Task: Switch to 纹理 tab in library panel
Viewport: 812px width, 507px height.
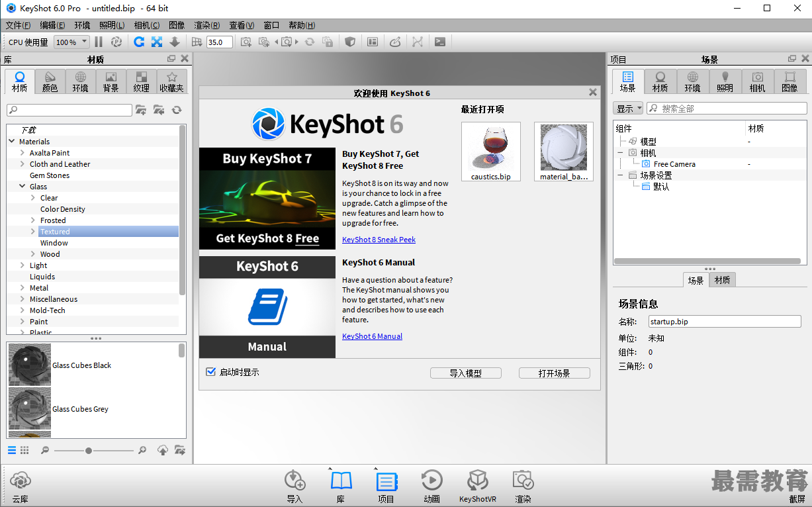Action: tap(142, 82)
